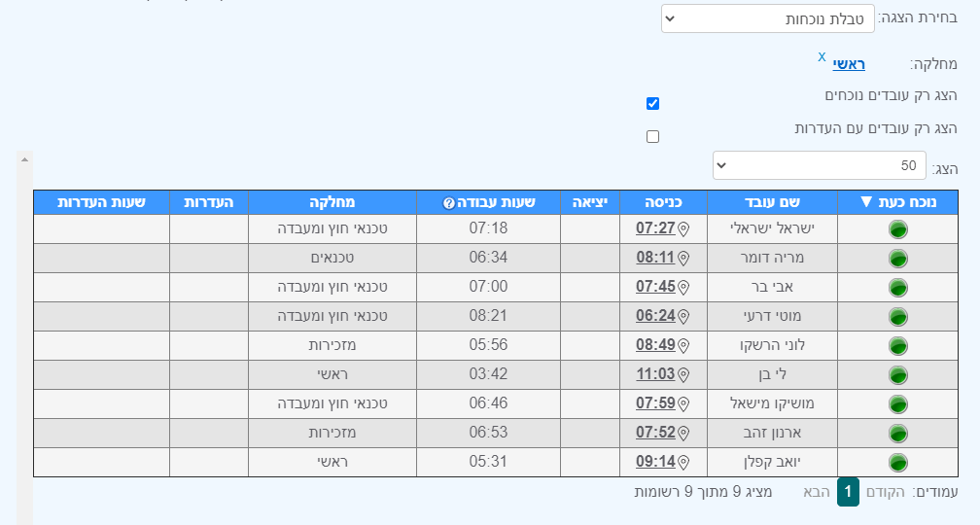Viewport: 980px width, 525px height.
Task: Enable הצג רק עובדים עם העדרות checkbox
Action: point(652,136)
